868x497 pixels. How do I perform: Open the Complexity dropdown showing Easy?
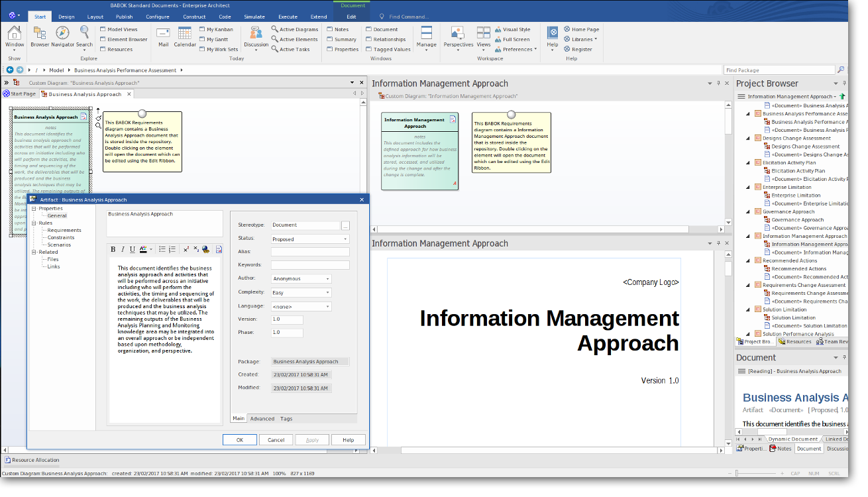[x=301, y=292]
